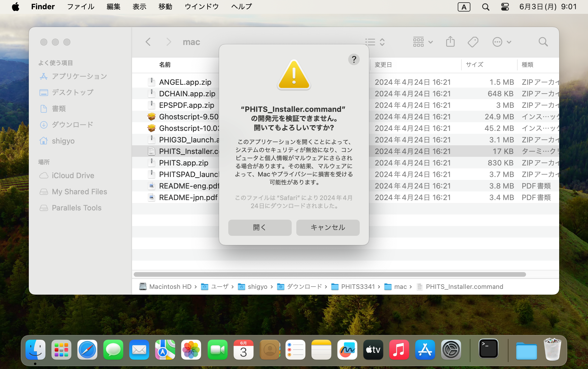Image resolution: width=588 pixels, height=369 pixels.
Task: Toggle the input source A indicator
Action: coord(464,7)
